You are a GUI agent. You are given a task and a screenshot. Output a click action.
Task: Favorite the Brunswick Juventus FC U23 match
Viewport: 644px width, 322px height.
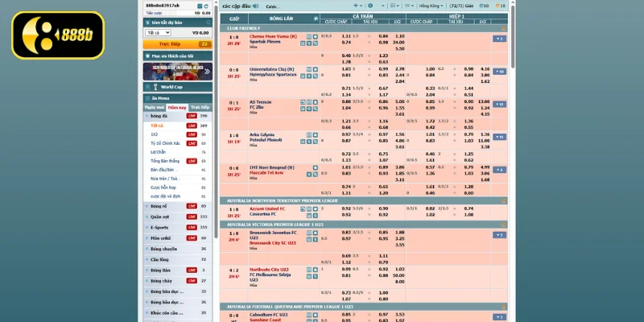pos(316,233)
